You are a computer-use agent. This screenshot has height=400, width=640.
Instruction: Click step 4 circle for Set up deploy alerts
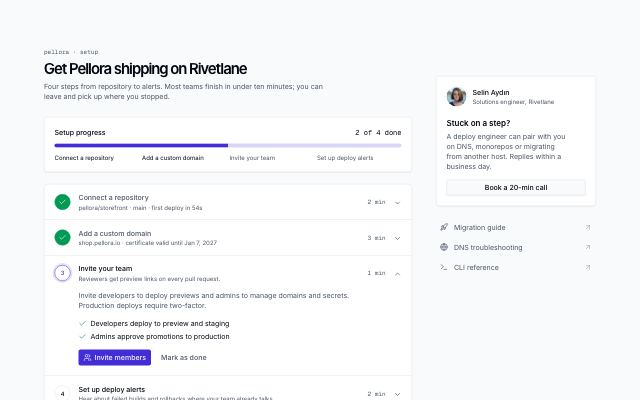click(62, 393)
